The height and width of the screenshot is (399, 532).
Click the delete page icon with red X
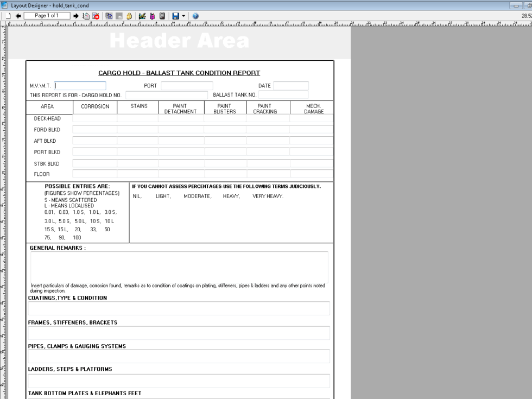[96, 16]
